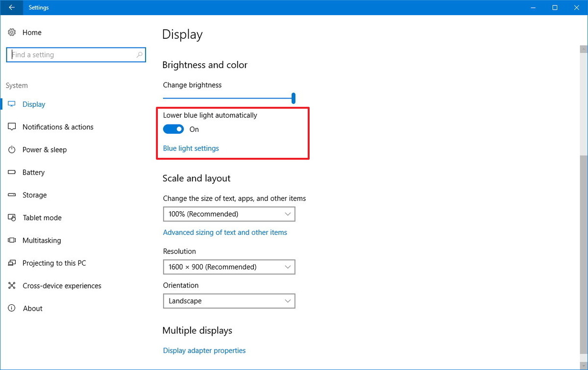
Task: Open the text size scaling dropdown
Action: point(229,214)
